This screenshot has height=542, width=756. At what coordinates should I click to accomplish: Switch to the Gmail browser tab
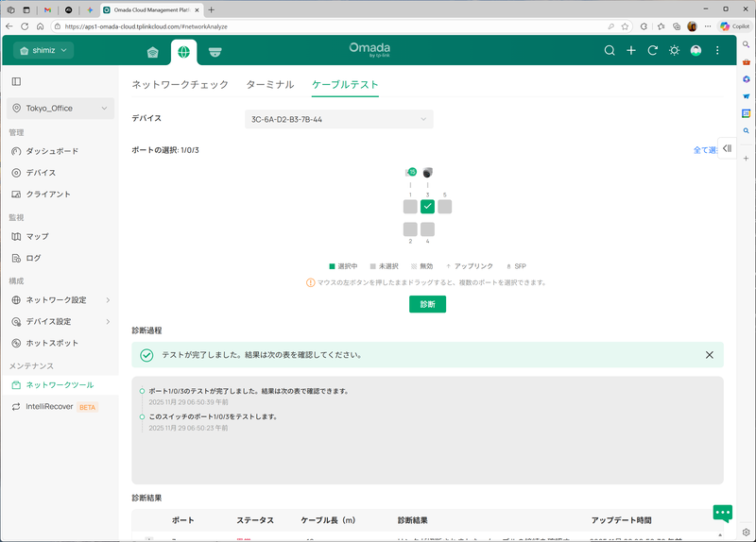pyautogui.click(x=47, y=9)
